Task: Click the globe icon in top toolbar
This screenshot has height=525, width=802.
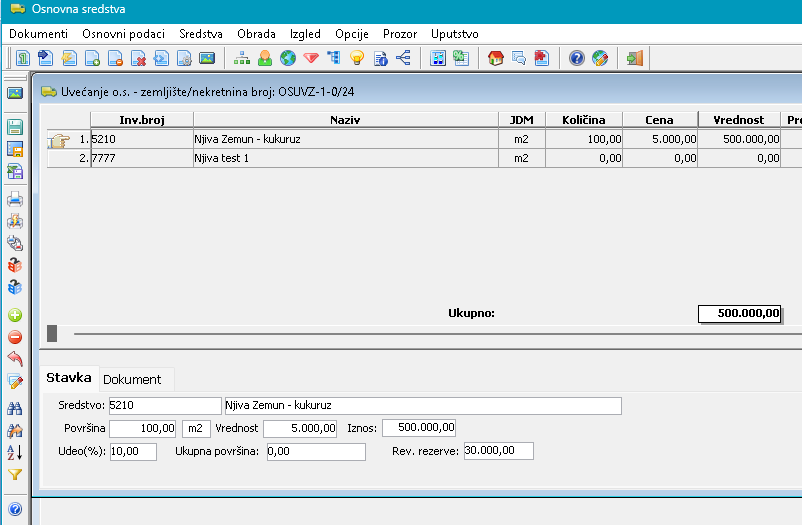Action: pos(288,58)
